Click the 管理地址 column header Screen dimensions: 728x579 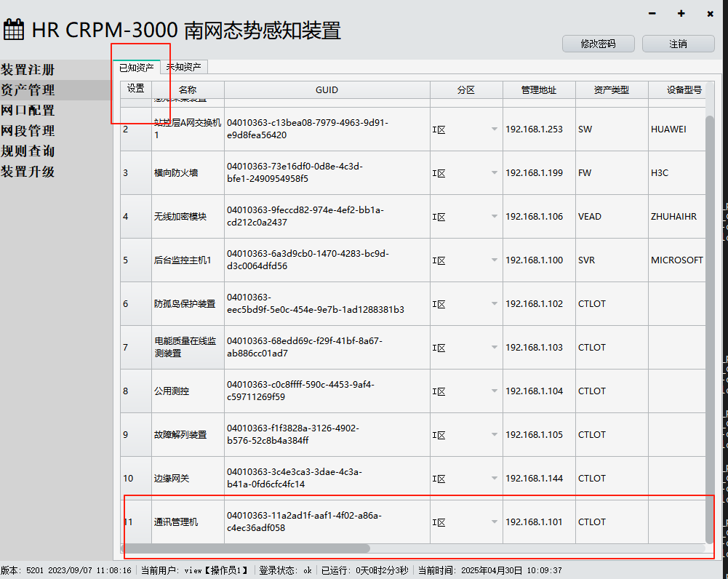click(x=538, y=90)
